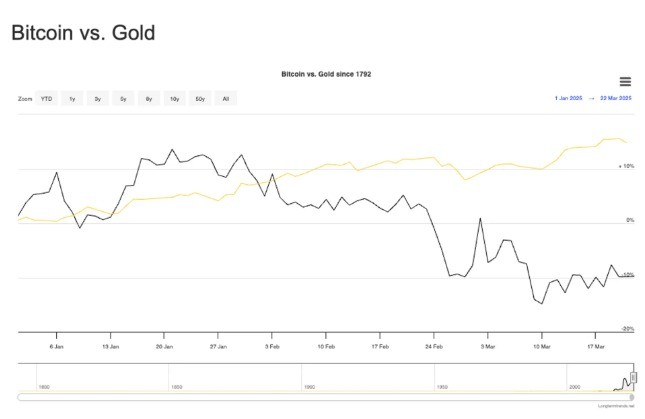Click the navigator scrollbar thumb at far right
This screenshot has width=645, height=419.
point(632,397)
